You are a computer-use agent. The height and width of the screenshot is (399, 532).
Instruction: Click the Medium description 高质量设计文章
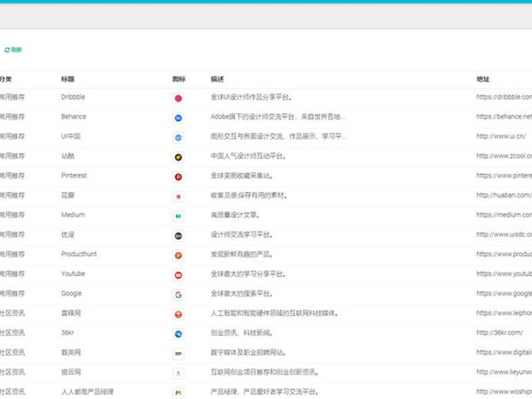click(x=235, y=215)
